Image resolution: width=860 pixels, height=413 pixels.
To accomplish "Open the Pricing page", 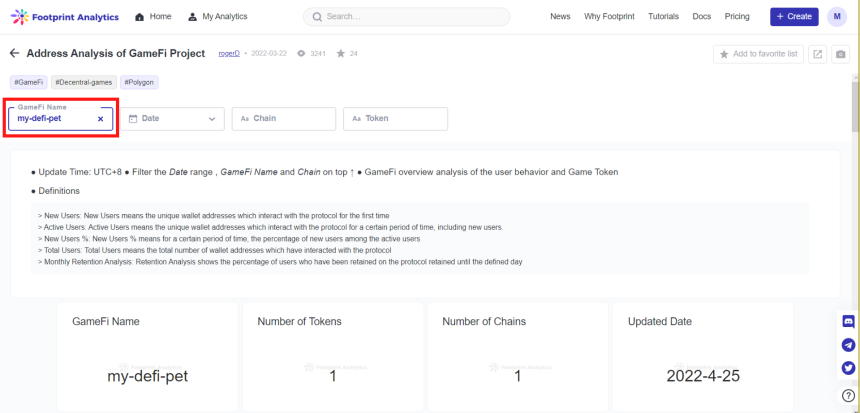I will tap(737, 16).
